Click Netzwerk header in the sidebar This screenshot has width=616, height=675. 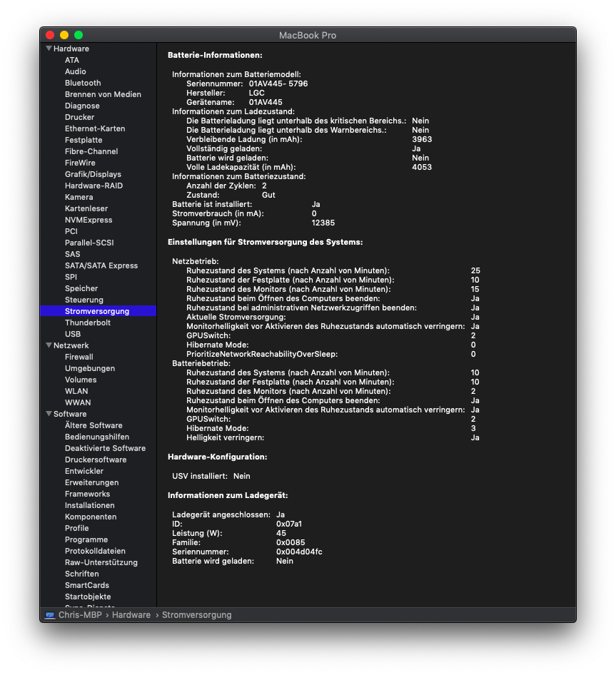tap(71, 345)
